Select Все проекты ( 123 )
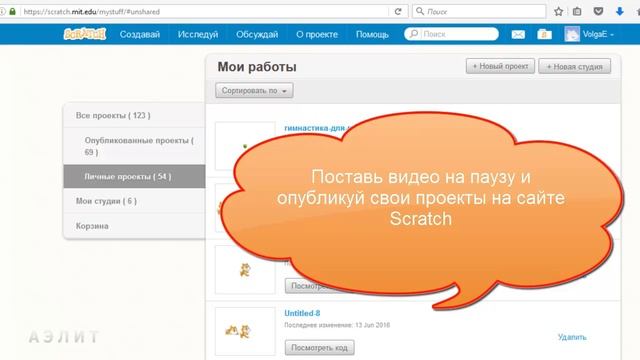 coord(134,116)
